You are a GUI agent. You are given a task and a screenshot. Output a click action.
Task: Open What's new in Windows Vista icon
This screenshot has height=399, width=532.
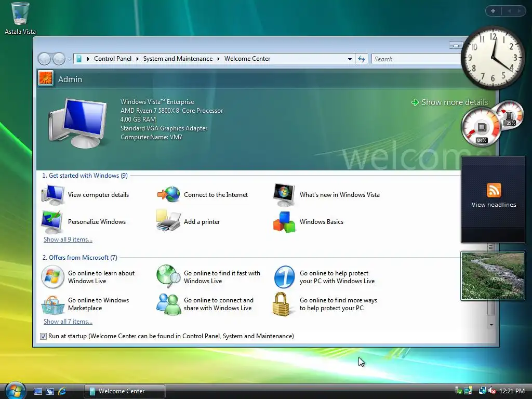point(284,195)
